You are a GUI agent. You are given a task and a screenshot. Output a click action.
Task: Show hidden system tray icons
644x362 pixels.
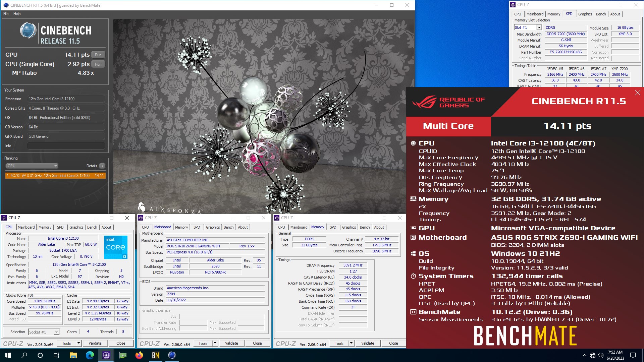584,355
